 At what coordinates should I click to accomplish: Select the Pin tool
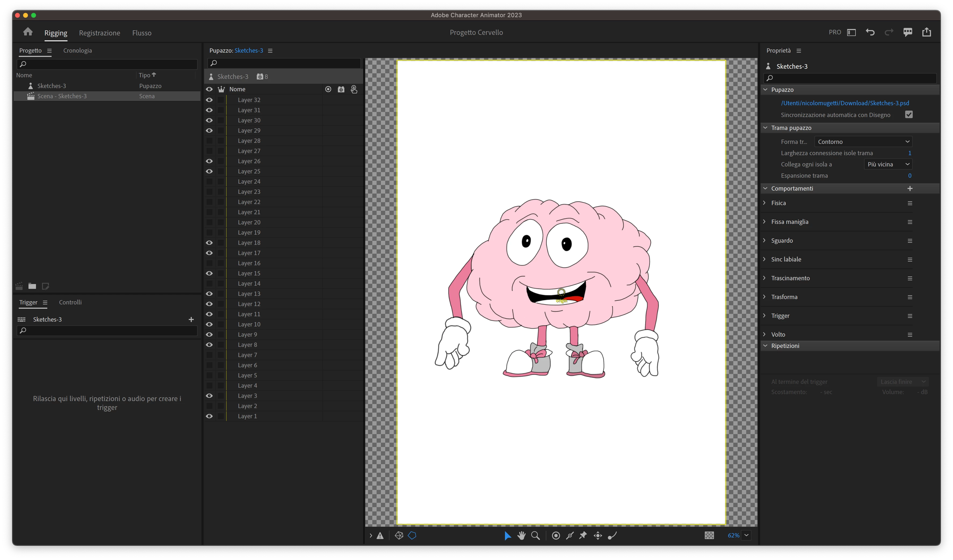coord(583,536)
